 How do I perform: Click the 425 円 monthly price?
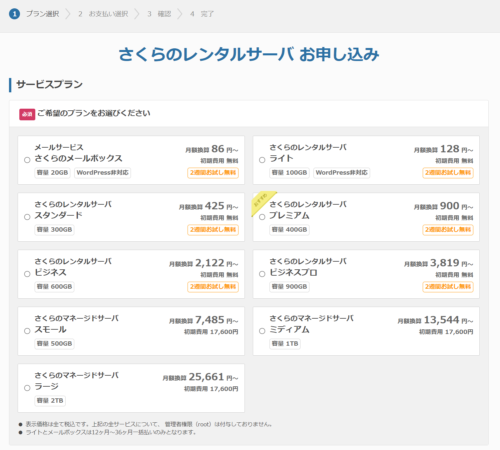click(209, 206)
